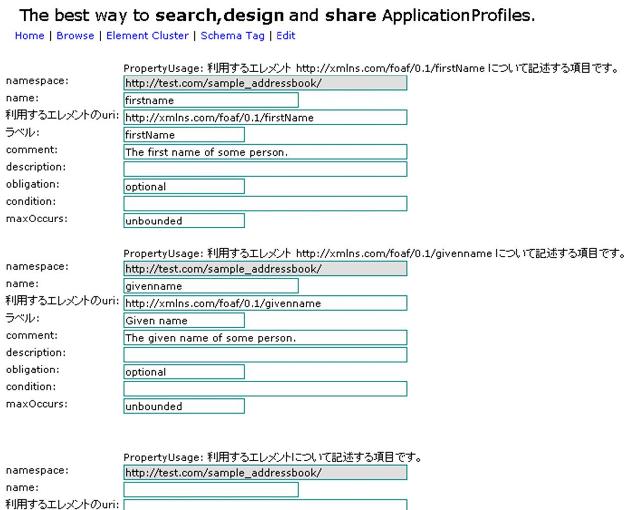Click the second property's maxOccurs field
Viewport: 638px width, 510px height.
tap(184, 406)
